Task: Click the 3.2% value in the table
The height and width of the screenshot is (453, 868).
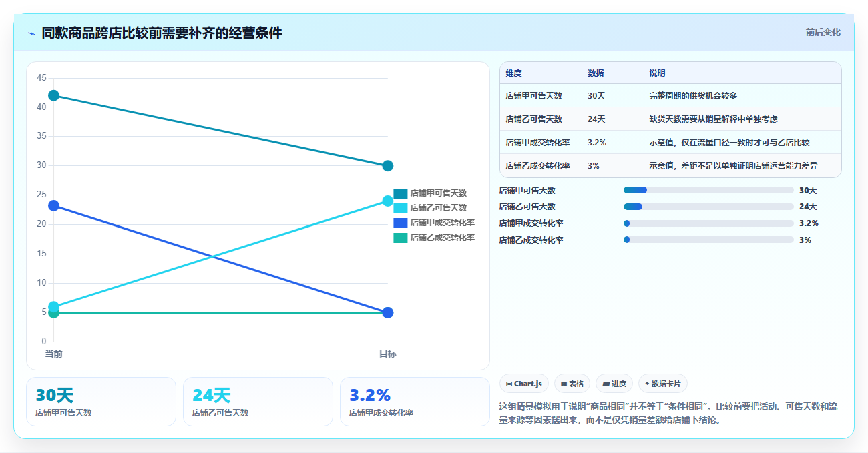Action: click(597, 143)
